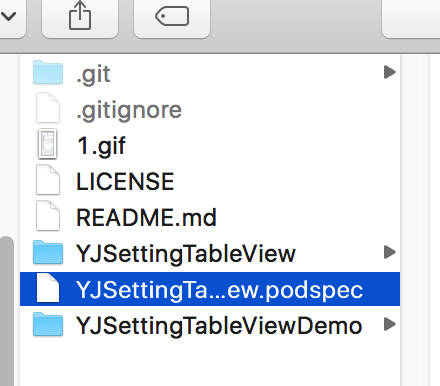Select the .gitignore file icon
The image size is (440, 386).
[x=48, y=108]
